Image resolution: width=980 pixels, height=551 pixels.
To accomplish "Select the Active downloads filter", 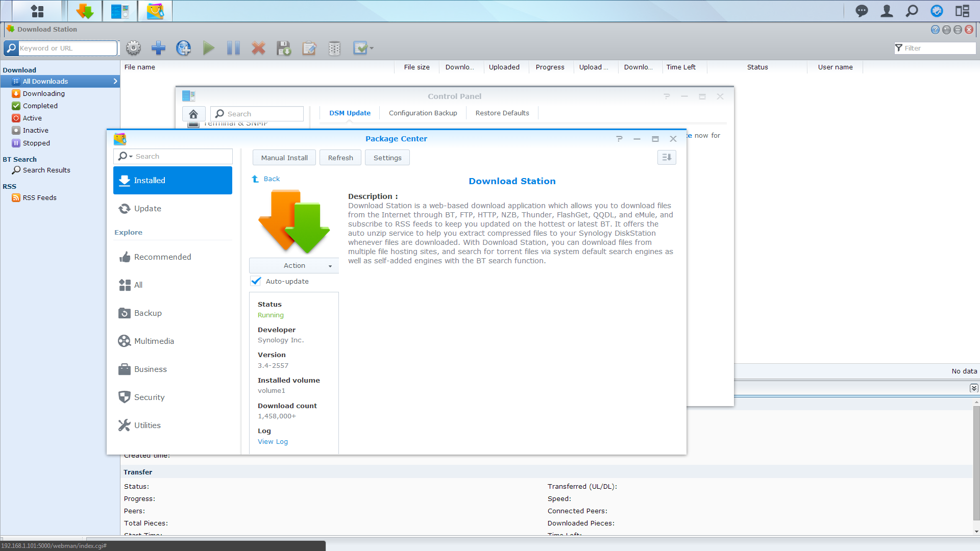I will [x=60, y=118].
